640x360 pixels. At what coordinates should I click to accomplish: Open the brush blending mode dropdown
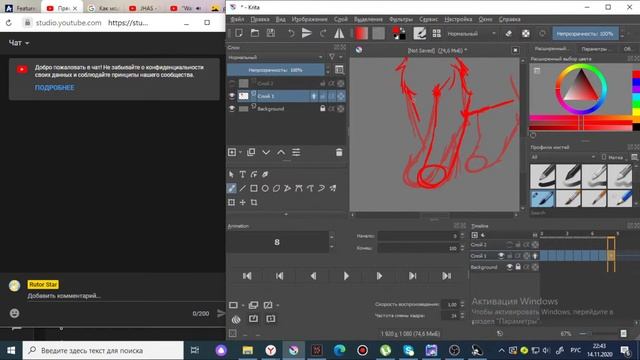pos(471,33)
